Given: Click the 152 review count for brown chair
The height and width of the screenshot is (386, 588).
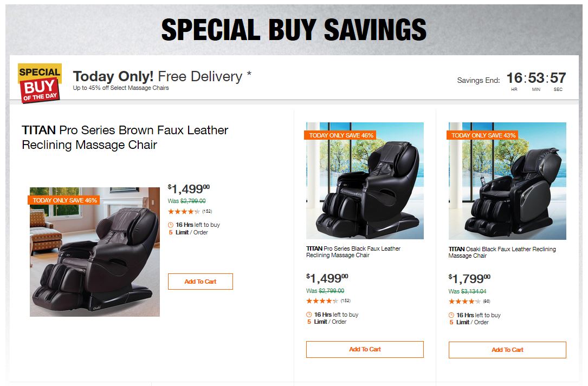Looking at the screenshot, I should tap(207, 212).
